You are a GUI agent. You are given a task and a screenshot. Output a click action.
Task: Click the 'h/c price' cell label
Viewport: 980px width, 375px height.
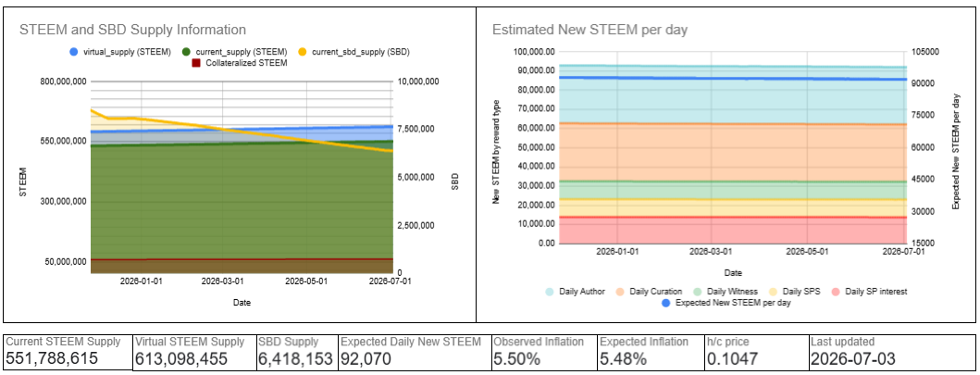(728, 342)
